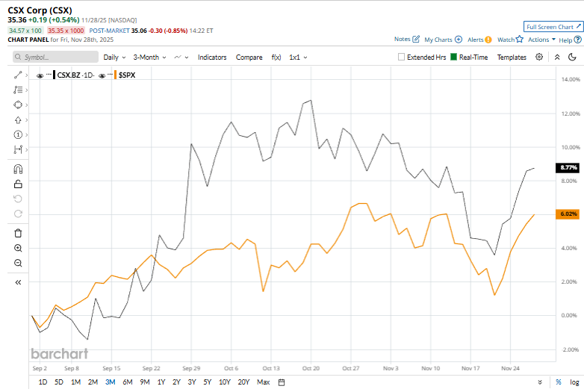Add to My Charts plus icon
This screenshot has width=584, height=392.
(x=459, y=40)
